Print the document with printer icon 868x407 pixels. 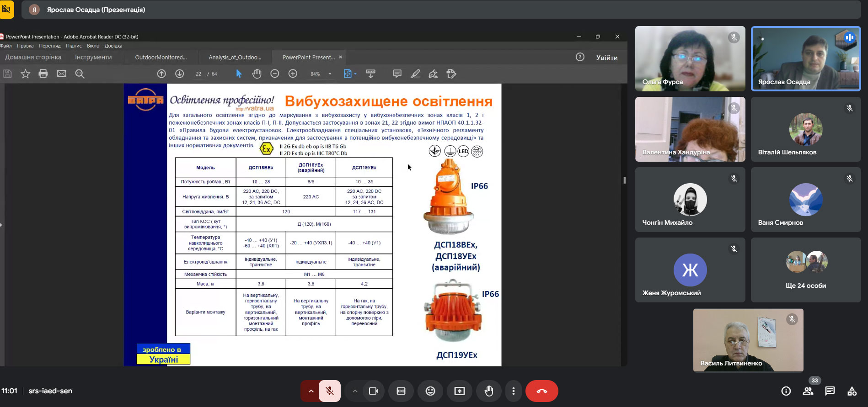point(43,74)
